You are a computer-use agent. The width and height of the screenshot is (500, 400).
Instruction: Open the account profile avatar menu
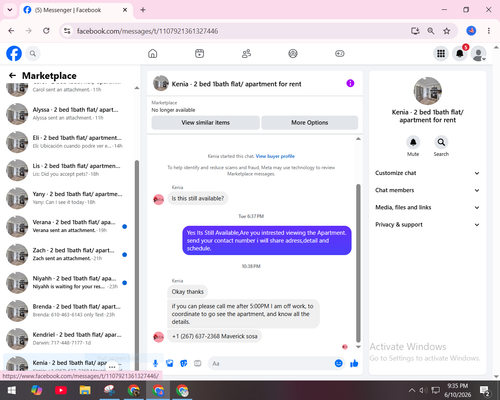(x=479, y=54)
